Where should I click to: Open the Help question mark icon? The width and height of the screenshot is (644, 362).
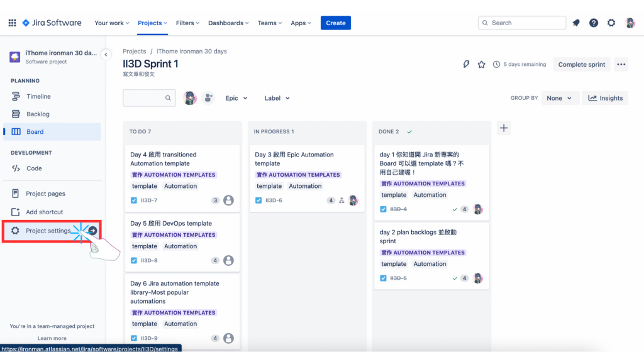[594, 23]
